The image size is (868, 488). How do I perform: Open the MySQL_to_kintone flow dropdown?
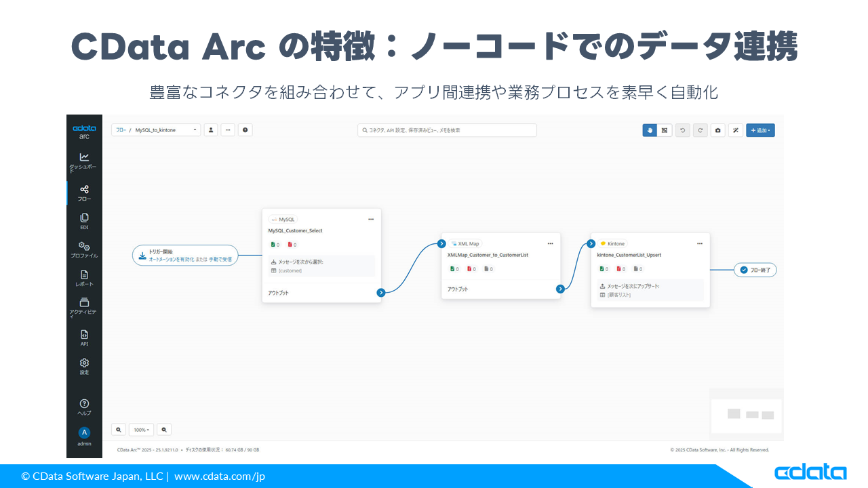pos(166,129)
